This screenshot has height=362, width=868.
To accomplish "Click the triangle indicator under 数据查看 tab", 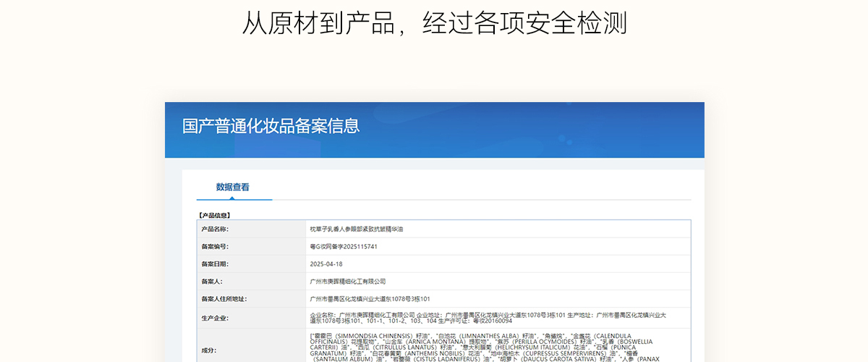I will tap(233, 197).
